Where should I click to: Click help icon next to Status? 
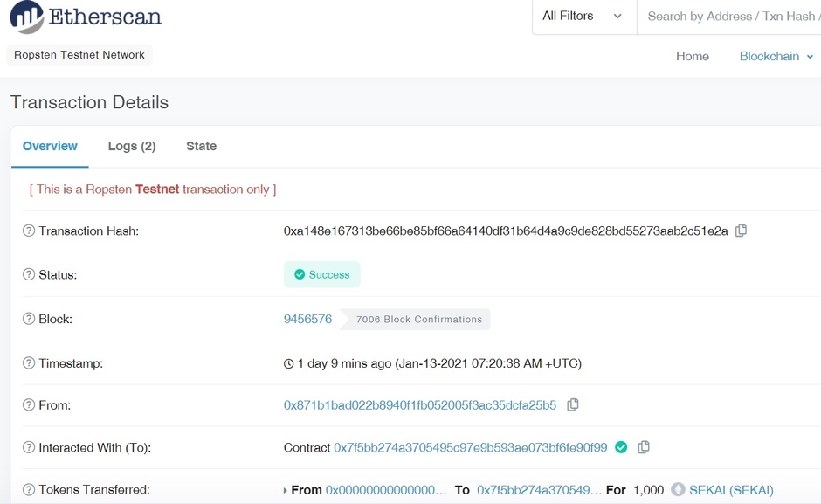[x=29, y=274]
